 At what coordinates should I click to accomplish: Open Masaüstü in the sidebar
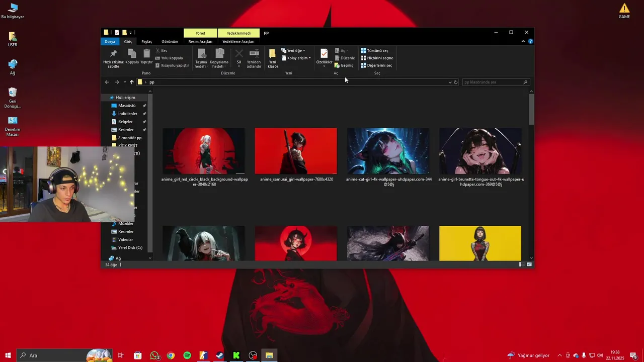click(x=127, y=106)
